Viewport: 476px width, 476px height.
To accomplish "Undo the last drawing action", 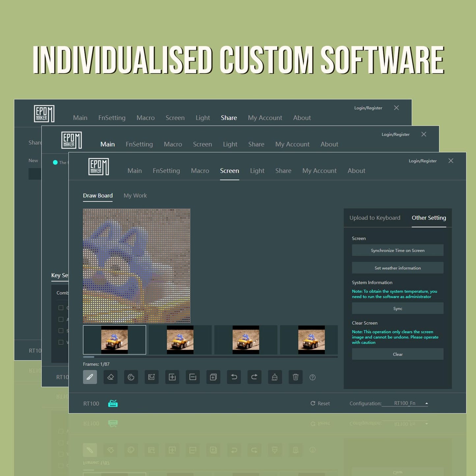I will tap(234, 377).
